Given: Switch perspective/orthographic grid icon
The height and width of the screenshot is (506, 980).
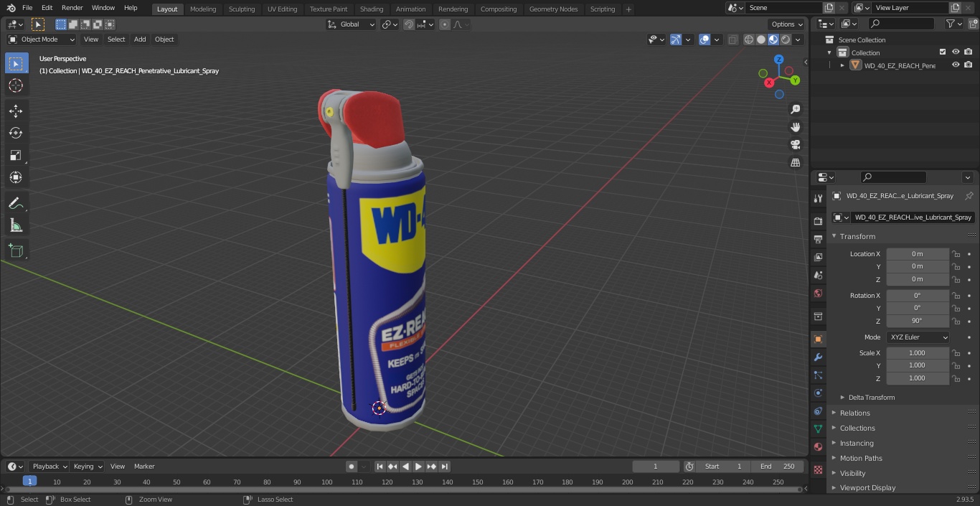Looking at the screenshot, I should [x=795, y=162].
